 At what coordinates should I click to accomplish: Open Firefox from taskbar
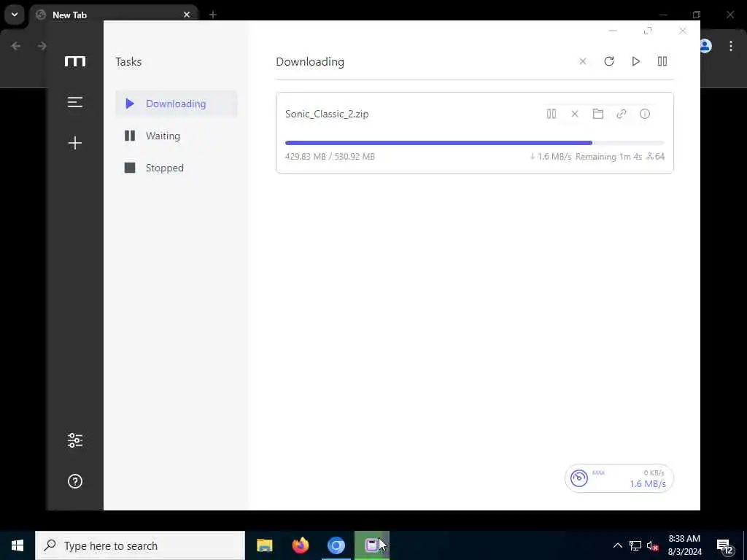pos(300,545)
